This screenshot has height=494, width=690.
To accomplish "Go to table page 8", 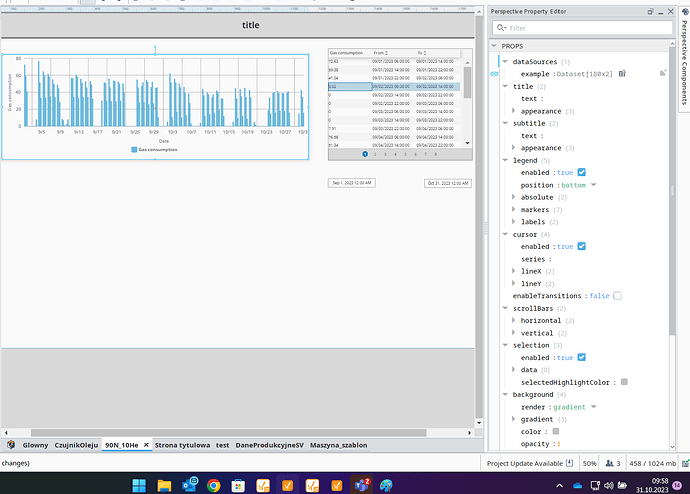I will point(436,154).
